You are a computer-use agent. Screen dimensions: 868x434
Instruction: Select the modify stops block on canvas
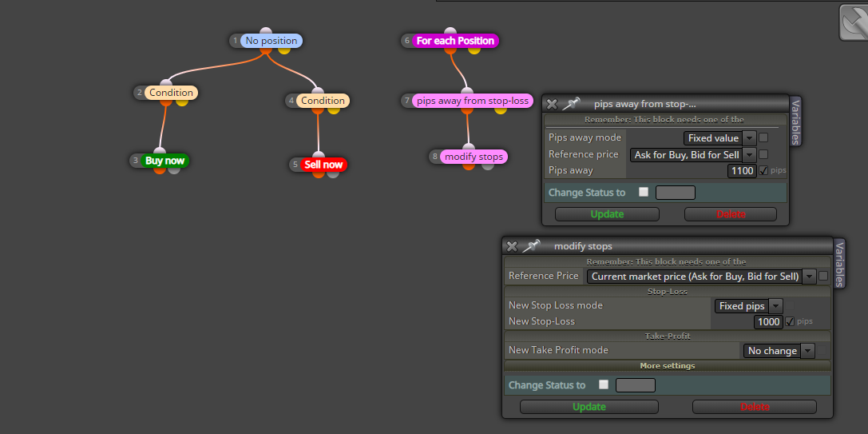pos(474,157)
